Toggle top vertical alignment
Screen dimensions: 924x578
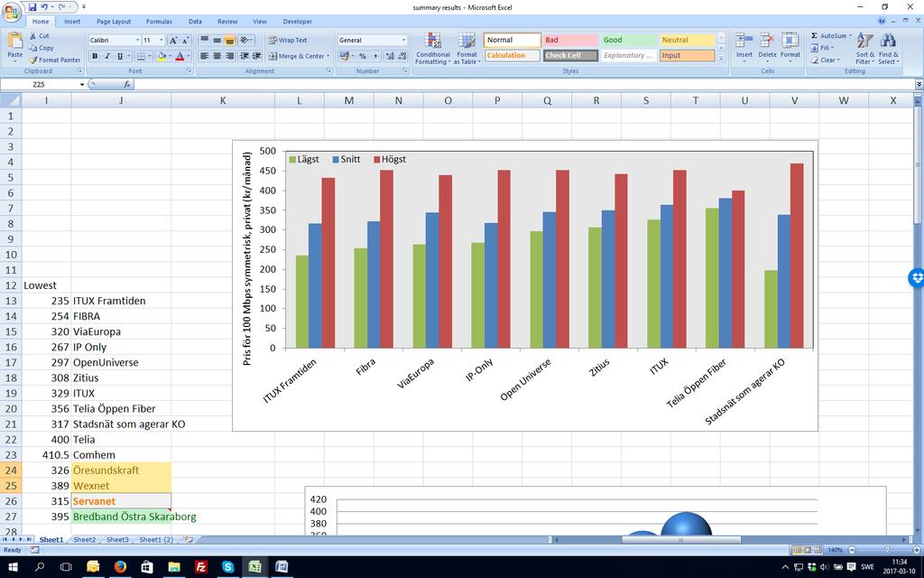[x=205, y=40]
